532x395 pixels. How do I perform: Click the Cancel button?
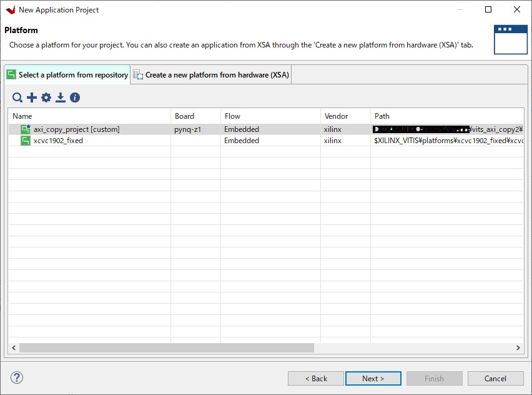[495, 378]
